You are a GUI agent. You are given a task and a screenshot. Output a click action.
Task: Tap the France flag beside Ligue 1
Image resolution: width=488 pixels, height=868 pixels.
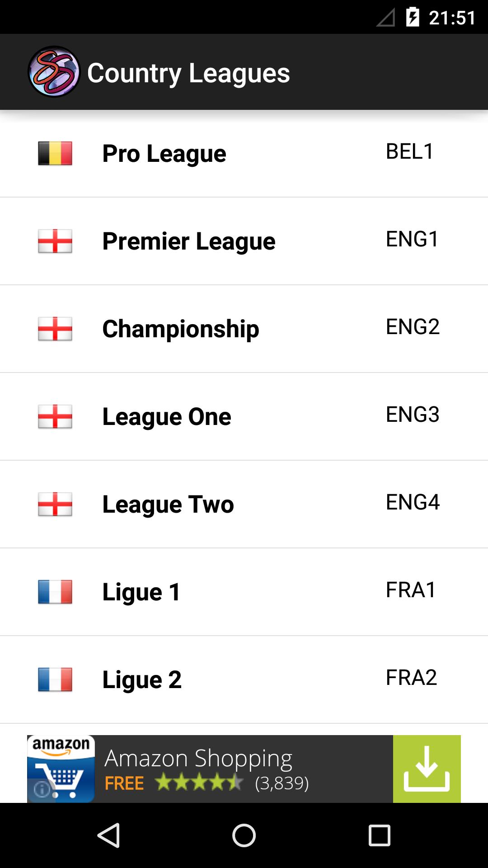tap(55, 592)
